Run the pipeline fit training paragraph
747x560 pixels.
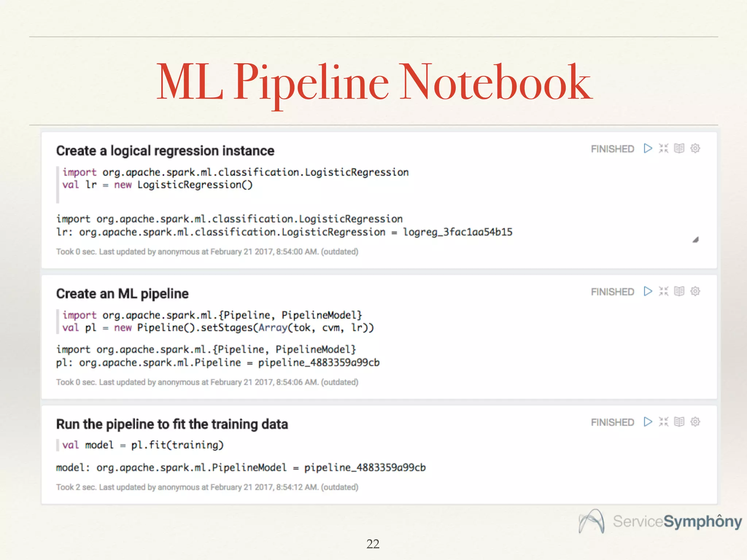(648, 422)
